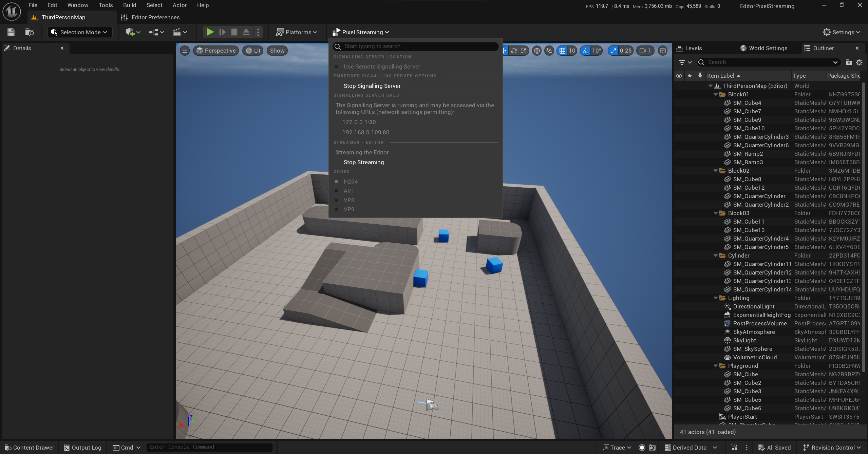868x454 pixels.
Task: Click the viewport hamburger options menu icon
Action: pos(185,51)
